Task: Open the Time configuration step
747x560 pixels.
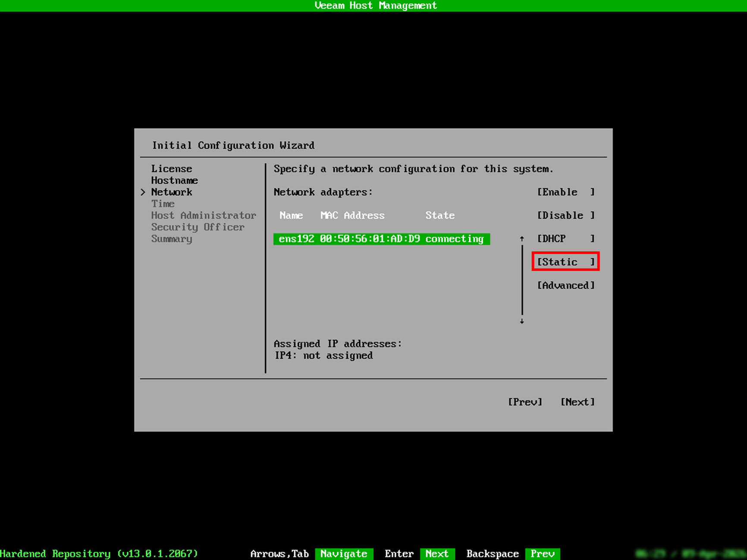Action: click(163, 203)
